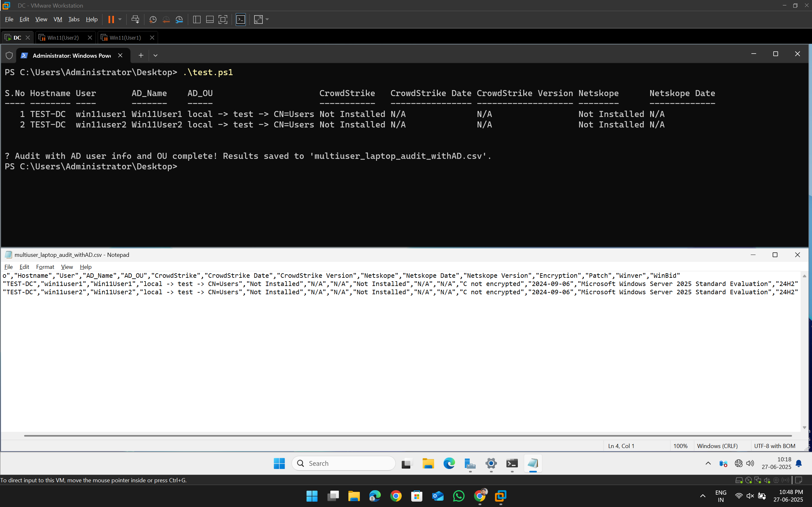Open the pause button dropdown arrow
Viewport: 812px width, 507px height.
click(120, 19)
